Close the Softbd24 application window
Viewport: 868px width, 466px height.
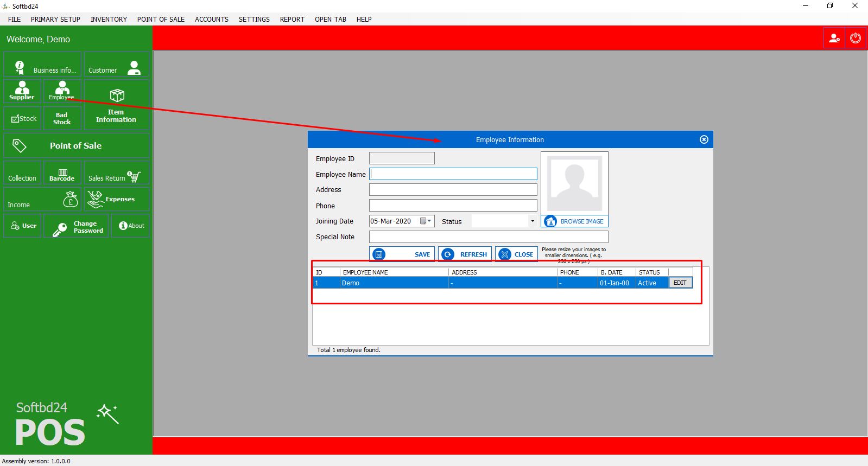(x=855, y=6)
